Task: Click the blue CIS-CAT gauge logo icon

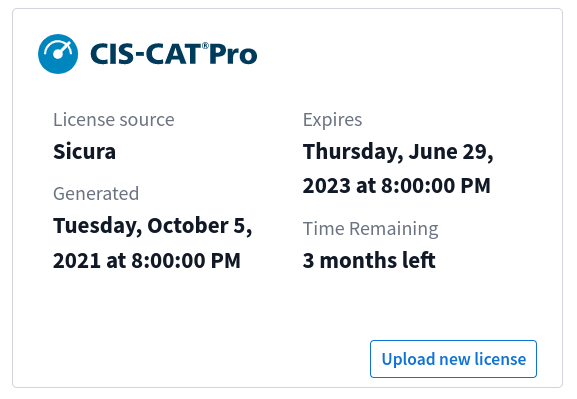Action: pyautogui.click(x=58, y=54)
